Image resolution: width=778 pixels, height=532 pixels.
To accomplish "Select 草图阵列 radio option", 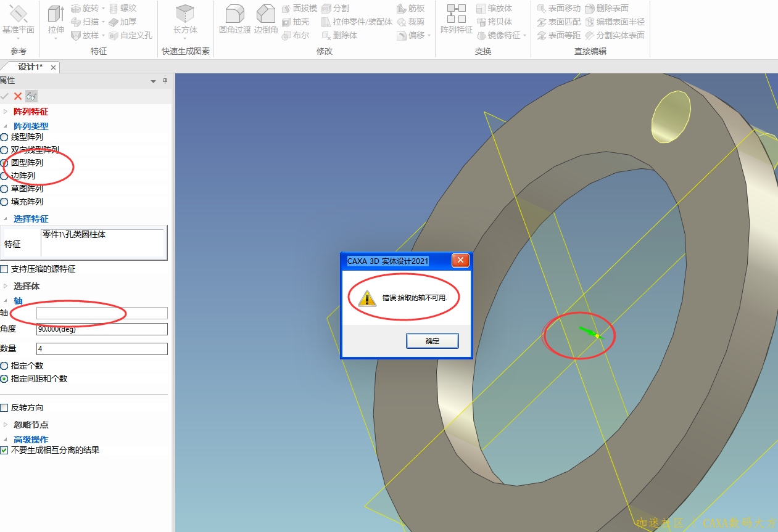I will click(x=4, y=189).
